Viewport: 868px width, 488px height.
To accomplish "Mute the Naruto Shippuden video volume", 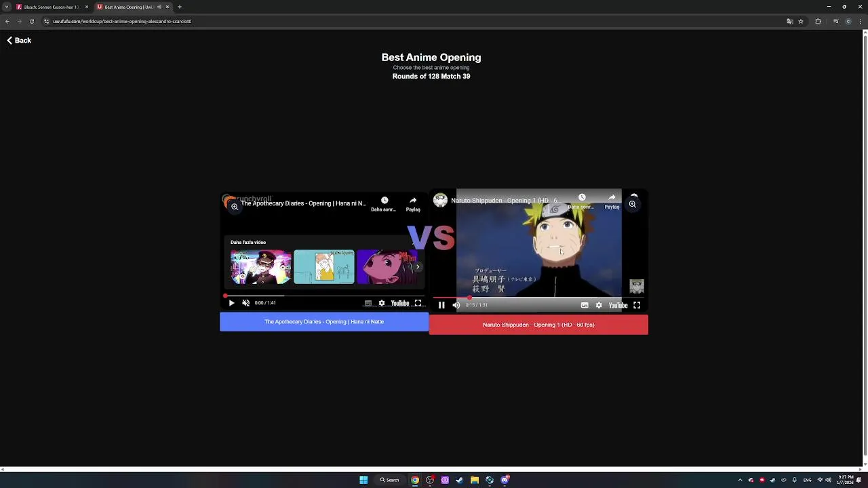I will tap(456, 305).
